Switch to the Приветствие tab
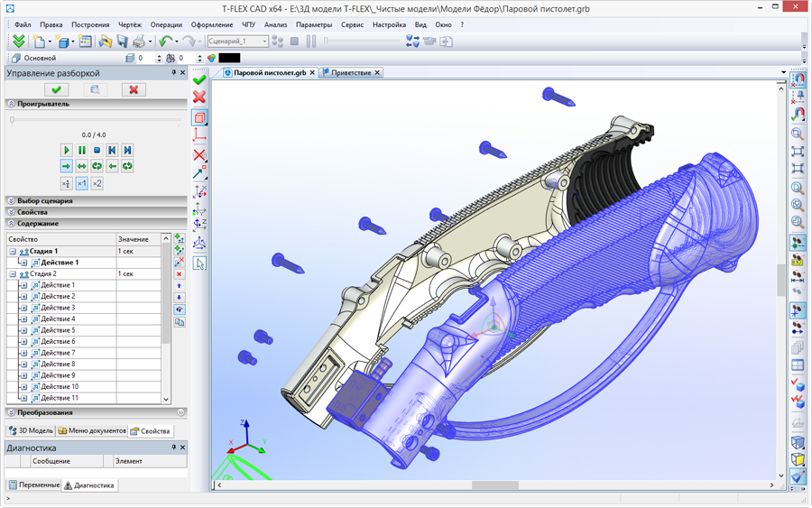 click(x=351, y=73)
